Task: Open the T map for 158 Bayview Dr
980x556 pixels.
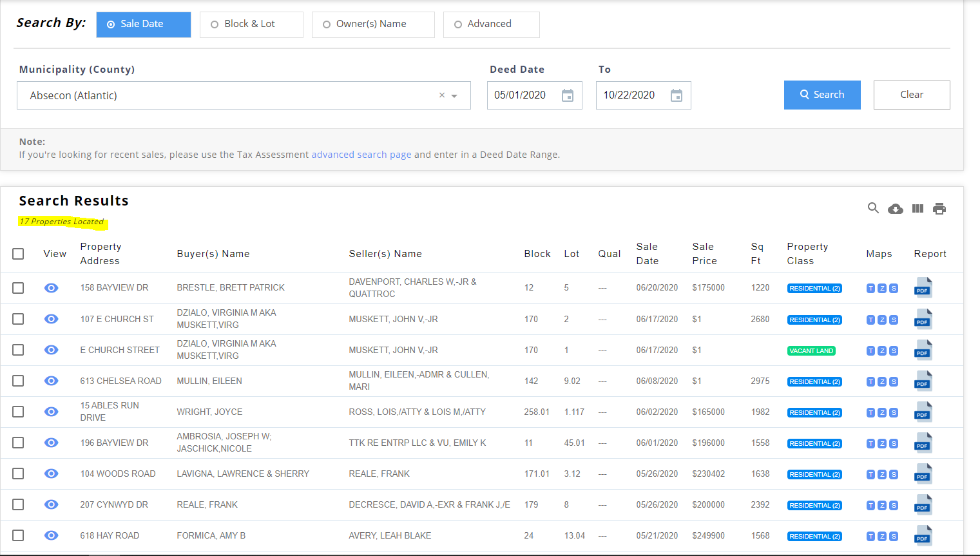Action: [870, 289]
